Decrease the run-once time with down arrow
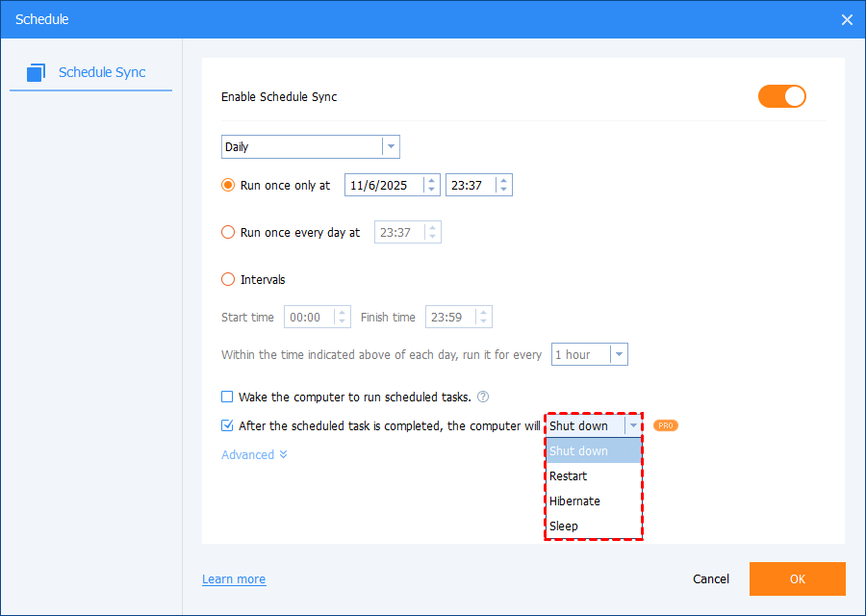Viewport: 866px width, 616px height. point(504,191)
